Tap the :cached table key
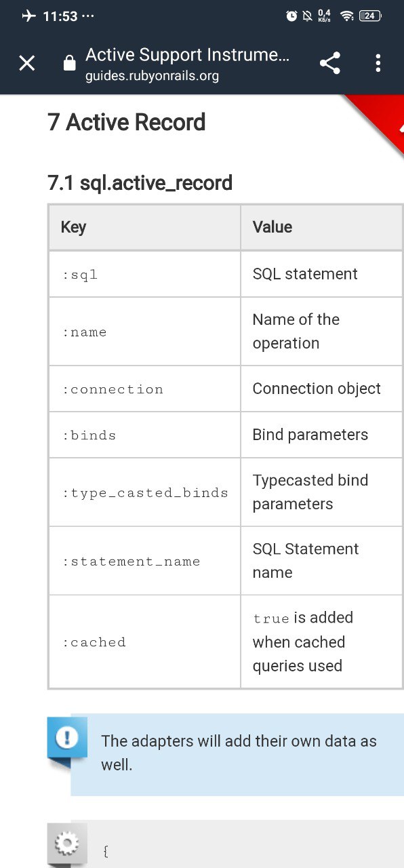404x868 pixels. click(94, 642)
